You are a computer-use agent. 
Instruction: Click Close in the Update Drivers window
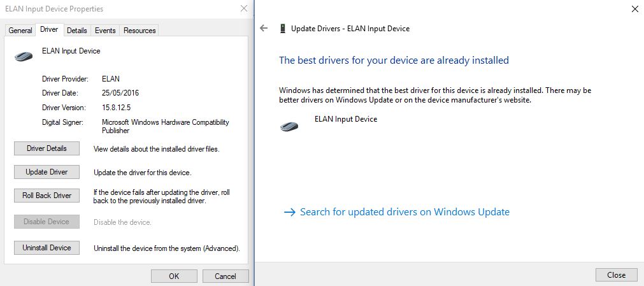(x=617, y=275)
